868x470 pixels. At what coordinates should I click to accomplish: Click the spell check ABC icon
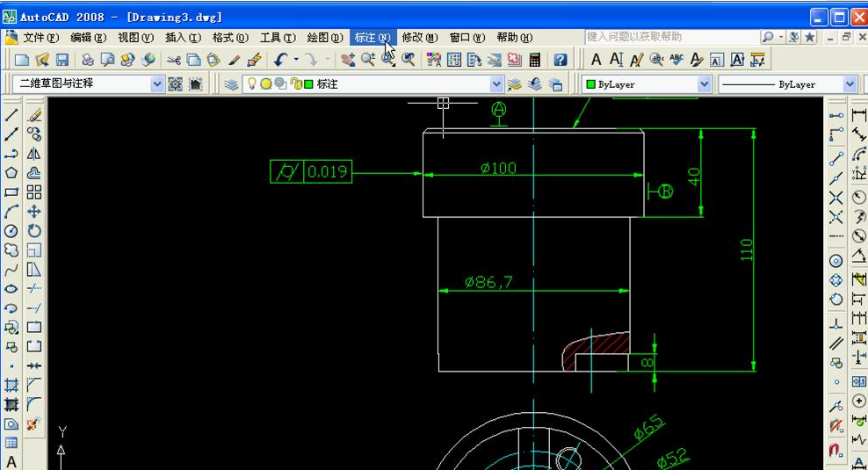pos(676,60)
